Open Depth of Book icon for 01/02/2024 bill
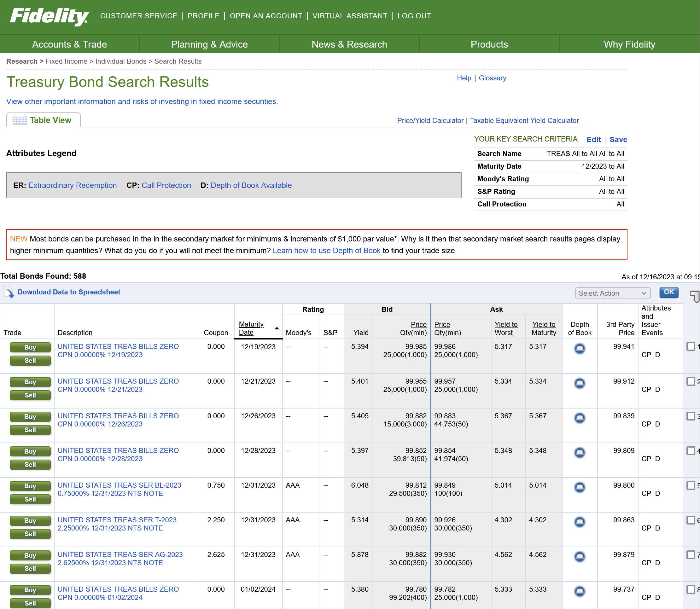 coord(579,591)
